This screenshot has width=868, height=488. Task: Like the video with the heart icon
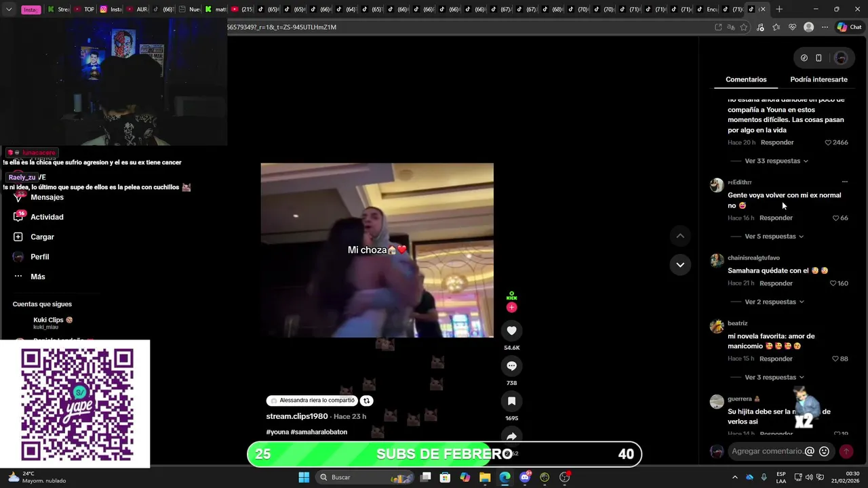click(511, 331)
